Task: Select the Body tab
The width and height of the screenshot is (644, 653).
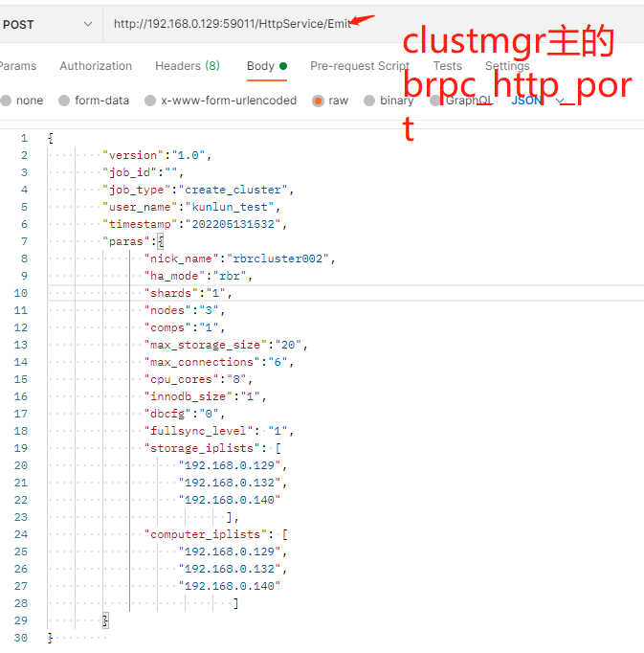Action: click(x=266, y=66)
